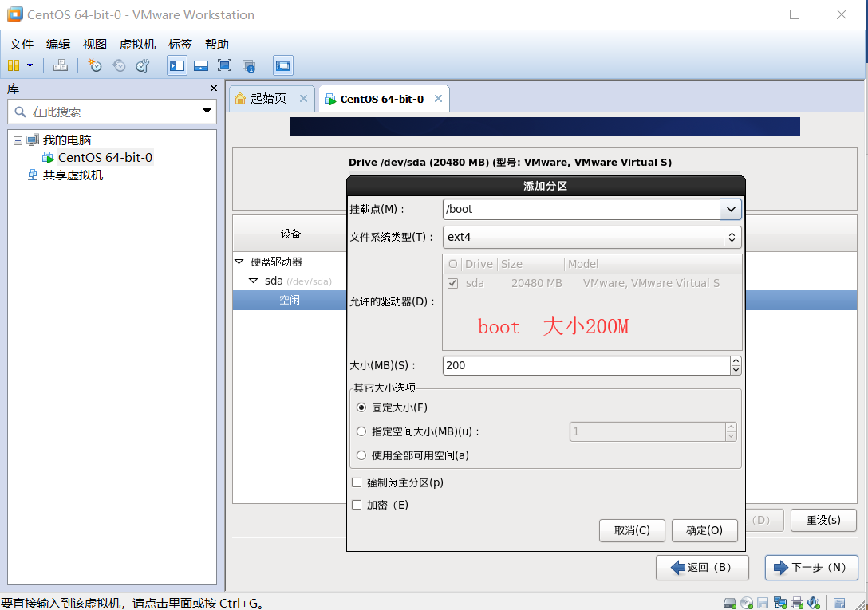868x610 pixels.
Task: Select the 指定空间大小(MB)(u) radio button
Action: [x=361, y=431]
